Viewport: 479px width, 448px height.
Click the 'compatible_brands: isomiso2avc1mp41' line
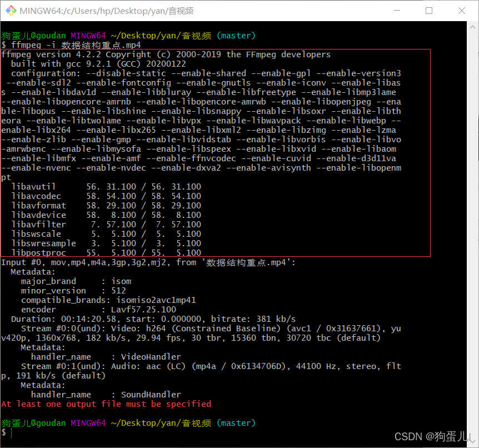(108, 300)
